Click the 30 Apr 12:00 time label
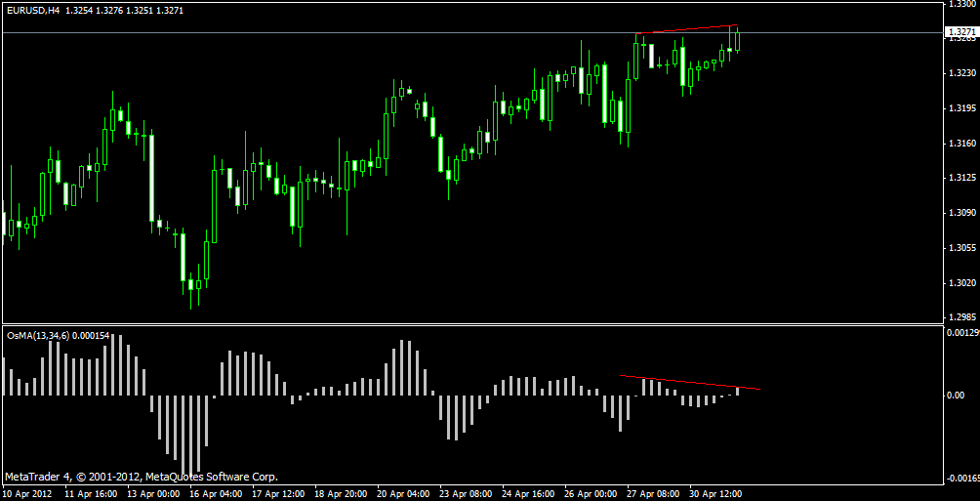Viewport: 980px width, 501px height. coord(715,493)
